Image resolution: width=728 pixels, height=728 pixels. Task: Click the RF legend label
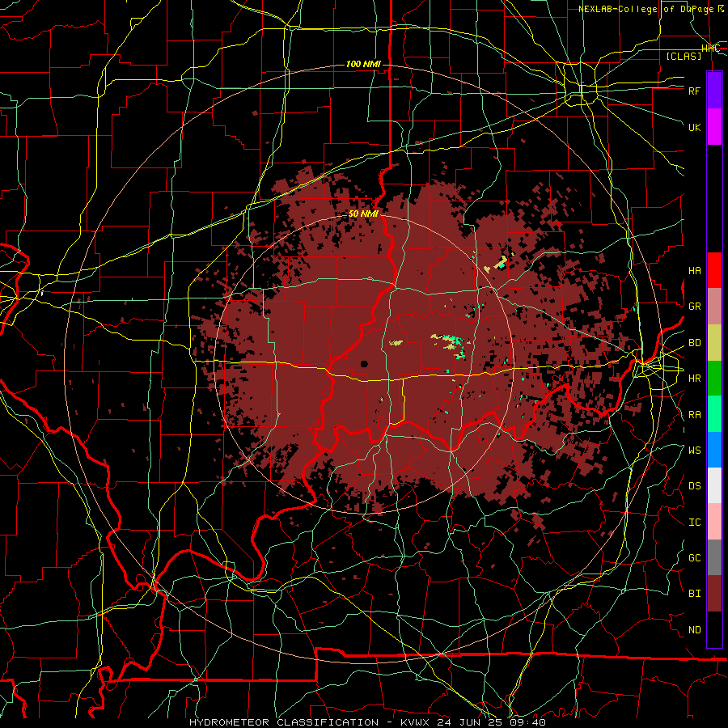pos(694,91)
